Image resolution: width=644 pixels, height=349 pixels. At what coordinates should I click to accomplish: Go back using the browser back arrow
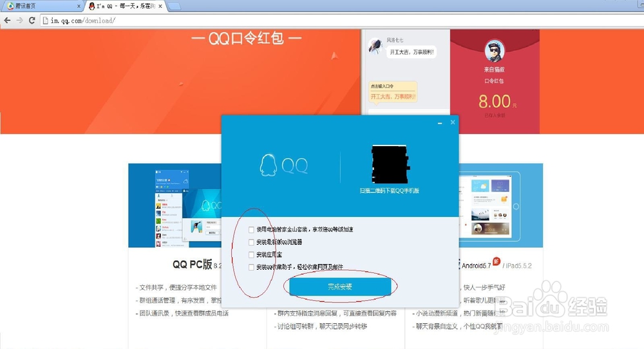(x=7, y=20)
